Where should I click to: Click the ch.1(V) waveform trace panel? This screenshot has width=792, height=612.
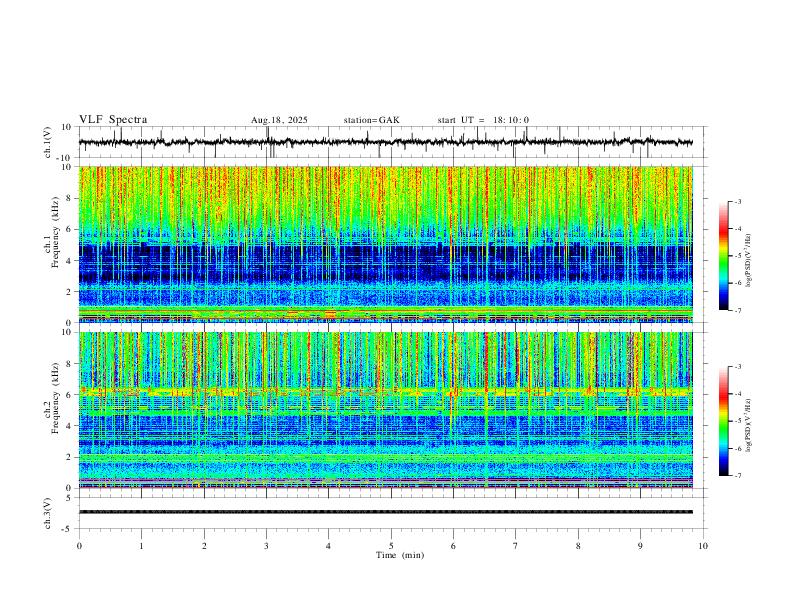point(390,143)
